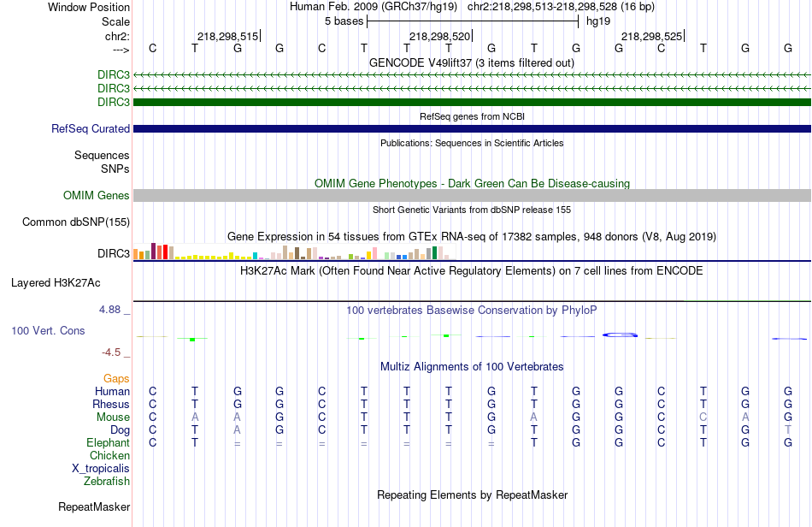The width and height of the screenshot is (812, 527).
Task: Click the Window Position label
Action: (89, 7)
